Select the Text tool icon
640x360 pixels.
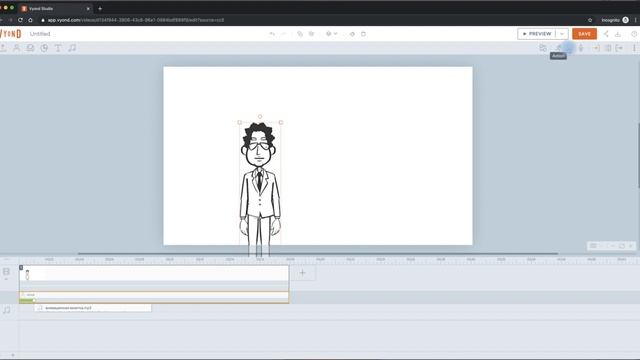58,48
